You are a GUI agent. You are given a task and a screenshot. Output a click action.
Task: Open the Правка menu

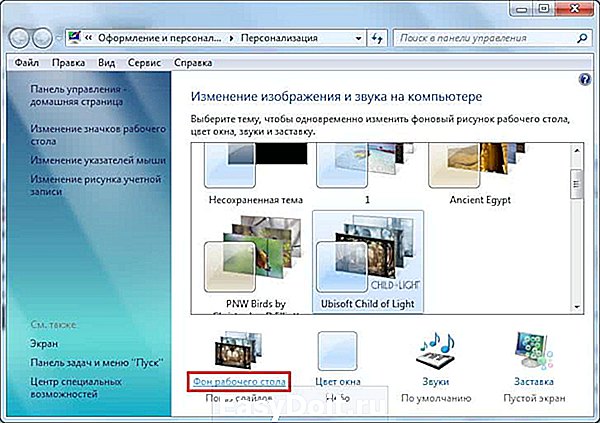tap(68, 62)
